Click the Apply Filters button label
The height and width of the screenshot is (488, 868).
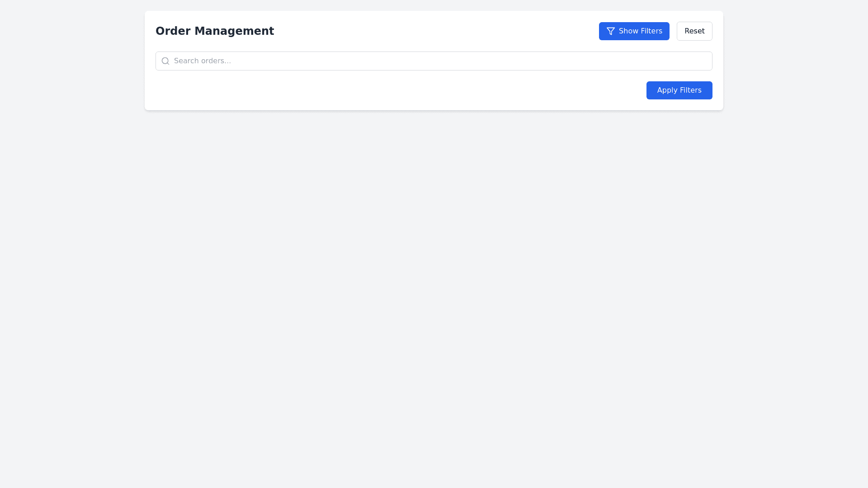(679, 90)
